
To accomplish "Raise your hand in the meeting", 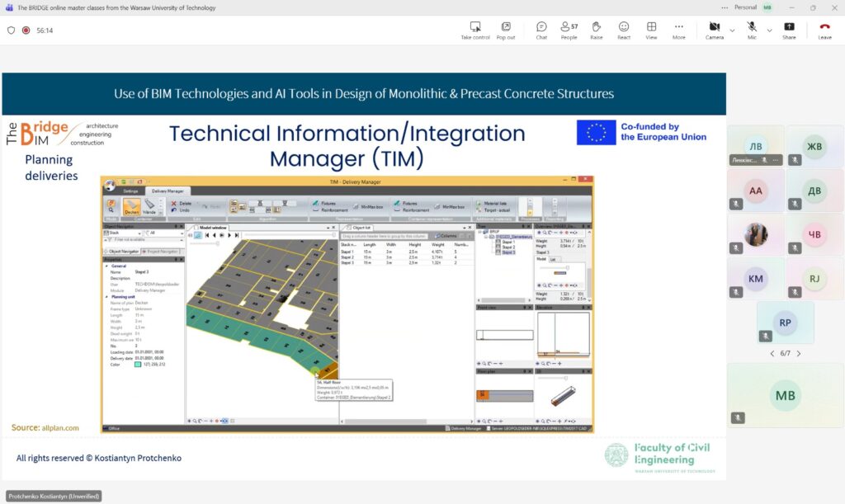I will pos(596,31).
